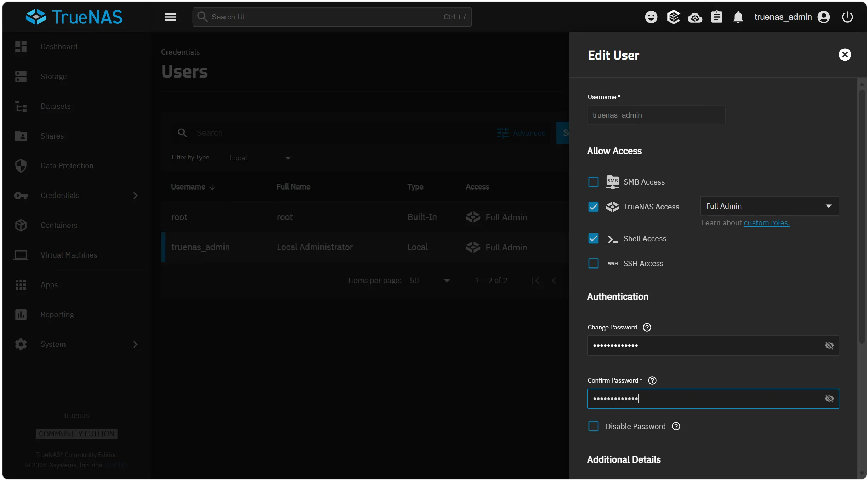Open Shares in the sidebar
This screenshot has width=868, height=480.
coord(52,136)
